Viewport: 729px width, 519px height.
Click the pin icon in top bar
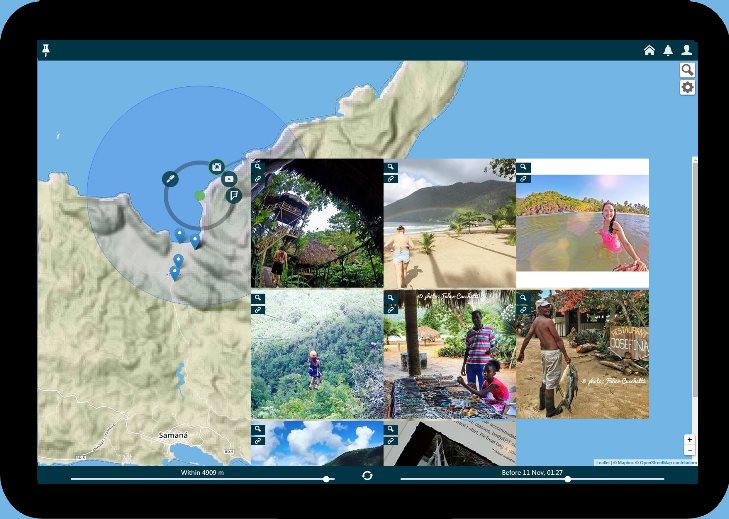(45, 50)
